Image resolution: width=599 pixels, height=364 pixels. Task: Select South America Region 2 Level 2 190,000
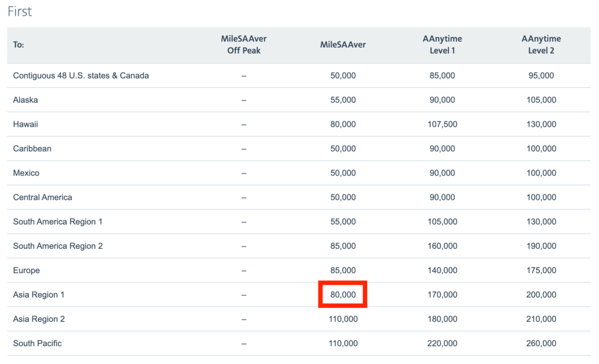click(x=541, y=246)
